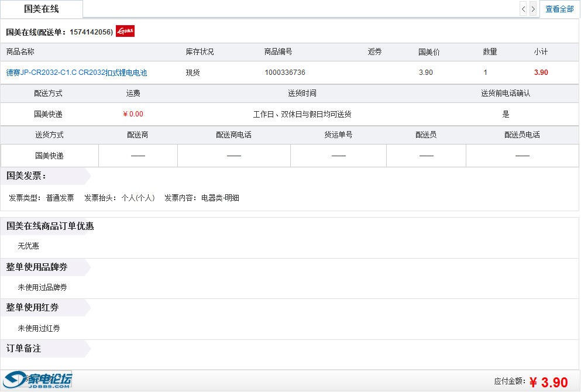The image size is (581, 392).
Task: Click the 应付金额 ￥3.90 total
Action: [531, 382]
